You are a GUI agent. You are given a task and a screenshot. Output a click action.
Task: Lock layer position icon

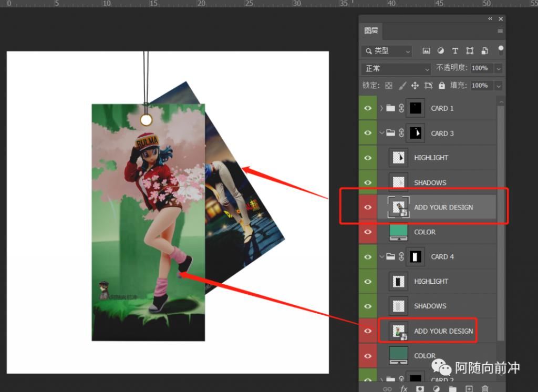point(415,86)
